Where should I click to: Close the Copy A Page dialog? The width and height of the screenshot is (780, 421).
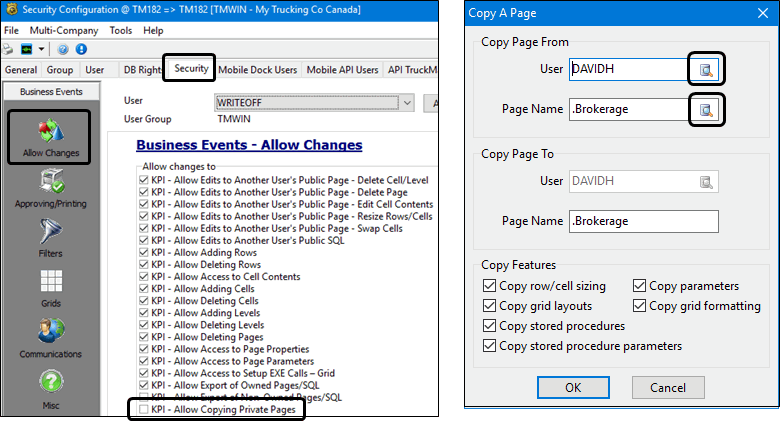click(x=763, y=13)
